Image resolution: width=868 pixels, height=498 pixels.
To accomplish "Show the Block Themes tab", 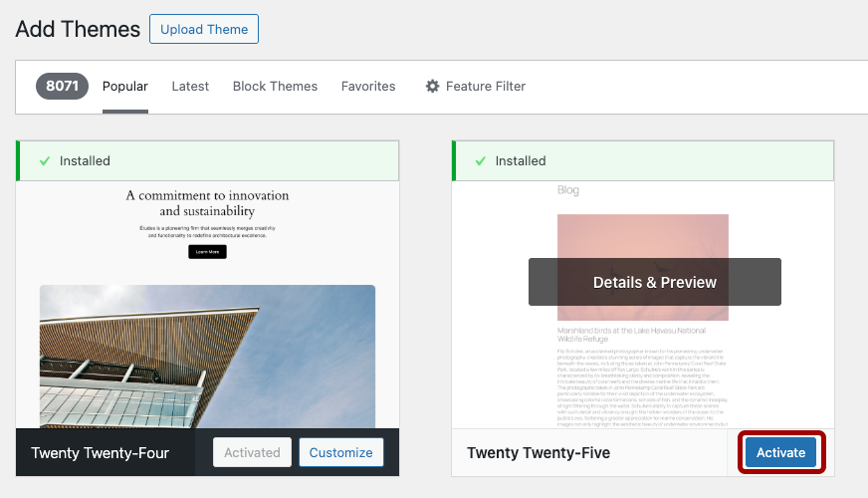I will coord(275,87).
